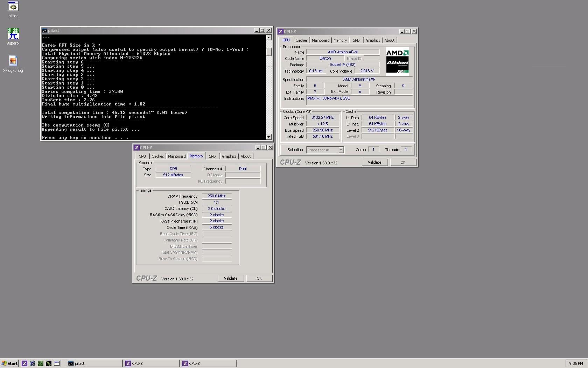Close the CPU-Z processor window
This screenshot has height=368, width=588.
(x=414, y=32)
